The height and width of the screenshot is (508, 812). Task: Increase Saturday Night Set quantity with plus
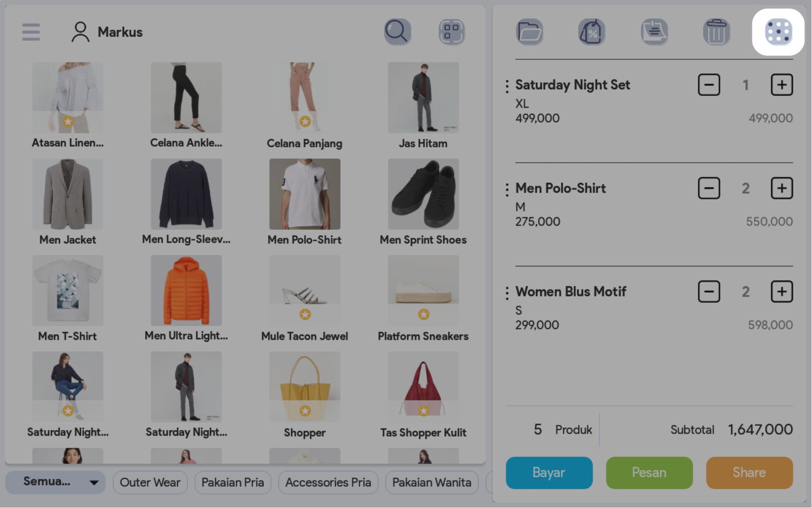click(x=782, y=85)
